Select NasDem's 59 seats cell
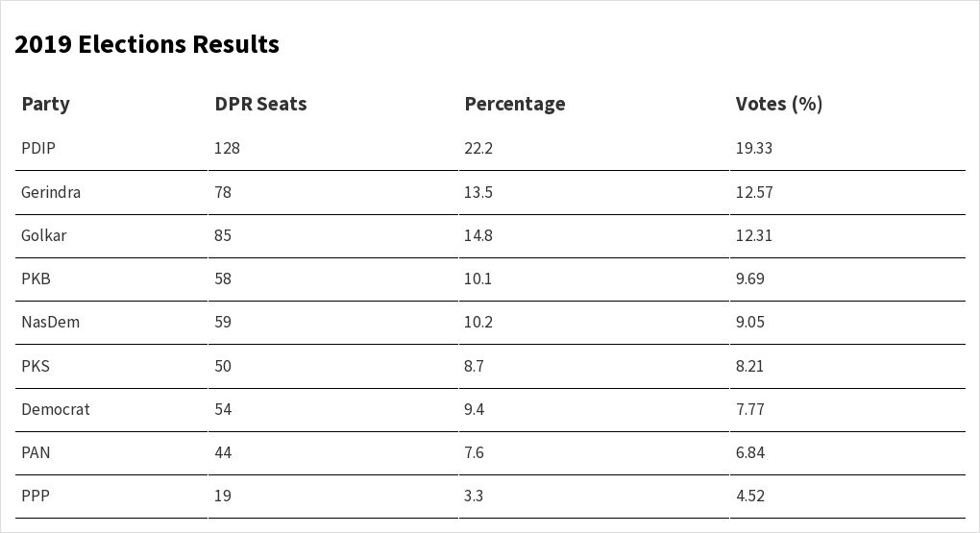Image resolution: width=980 pixels, height=533 pixels. pyautogui.click(x=223, y=322)
